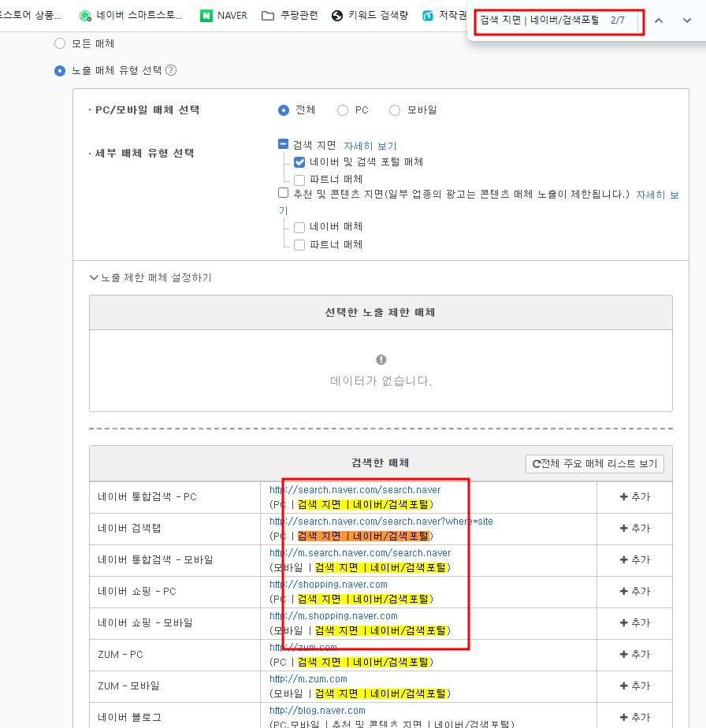
Task: Select the 노출 매체 유형 선택 radio button
Action: tap(60, 71)
